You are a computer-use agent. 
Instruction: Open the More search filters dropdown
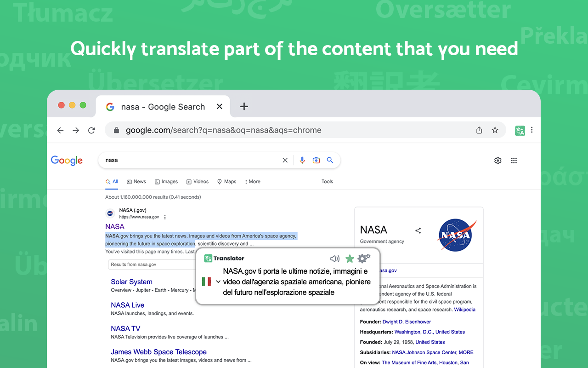[x=252, y=182]
